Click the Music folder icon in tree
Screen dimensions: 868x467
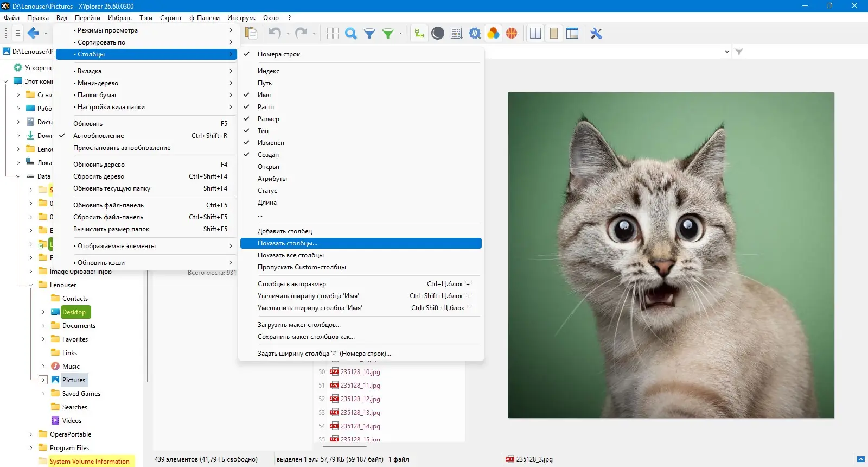click(x=55, y=366)
